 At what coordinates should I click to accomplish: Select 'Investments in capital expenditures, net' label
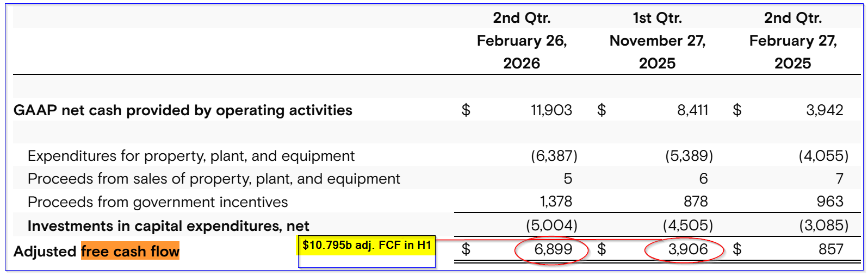[168, 225]
